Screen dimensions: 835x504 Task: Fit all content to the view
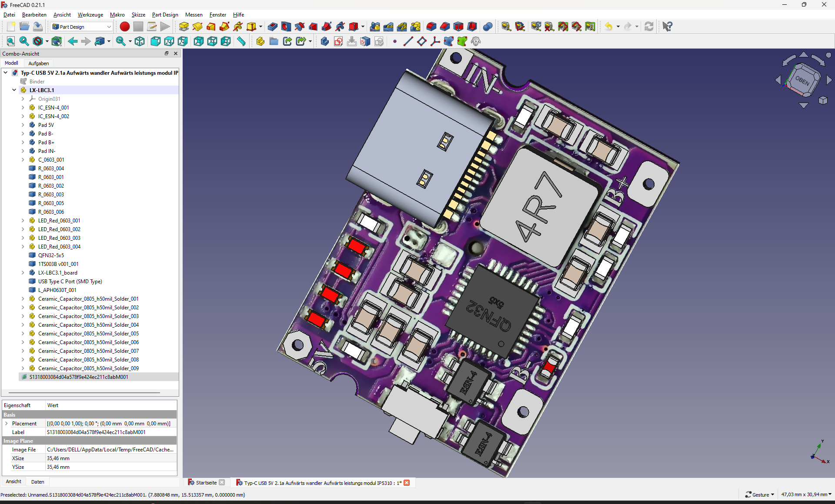click(11, 41)
